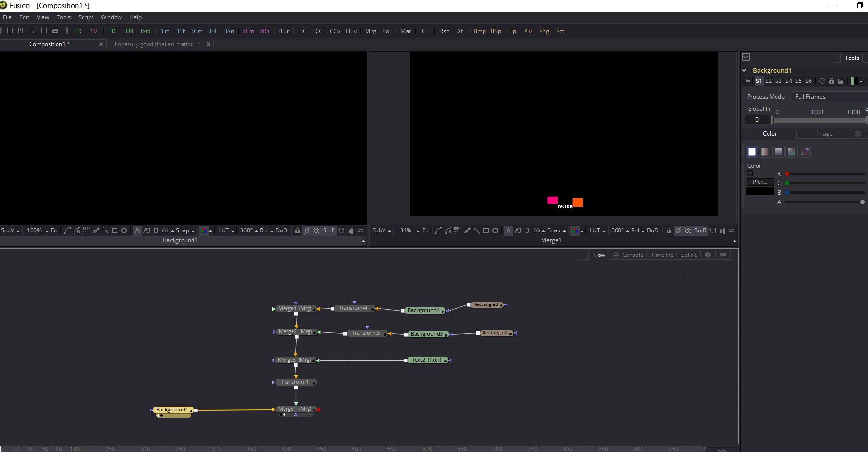This screenshot has height=452, width=868.
Task: Click Info icon next to Spline tab
Action: click(x=708, y=255)
